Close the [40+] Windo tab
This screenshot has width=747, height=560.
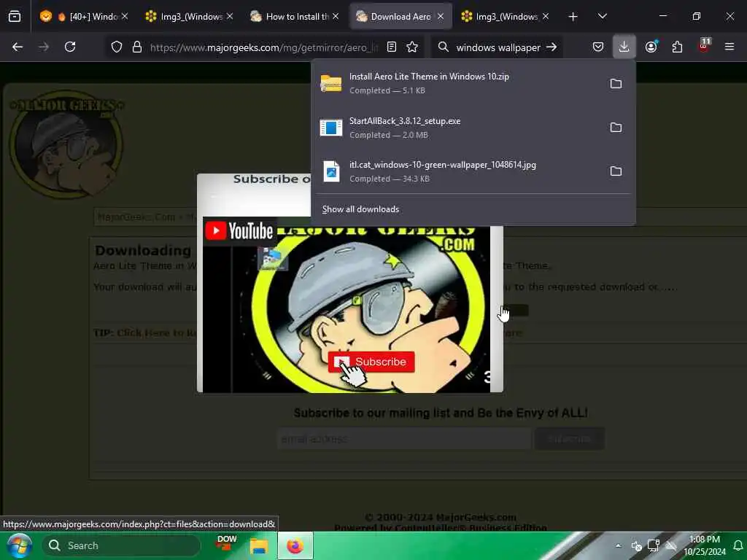[x=125, y=17]
